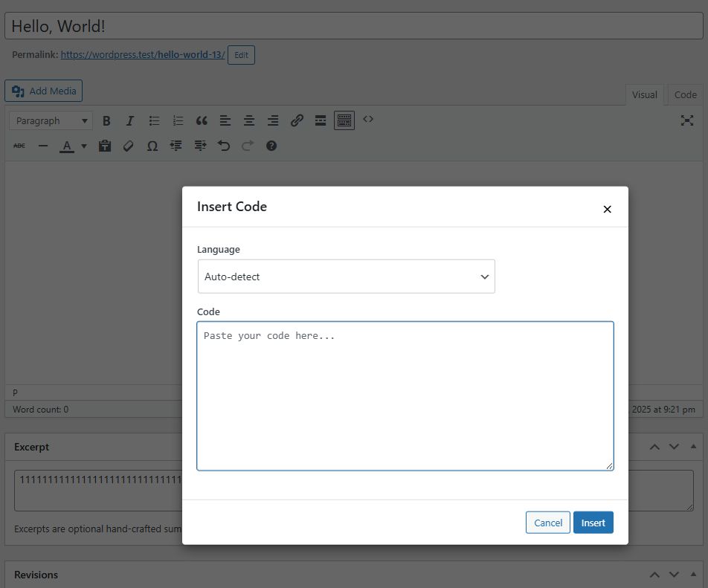This screenshot has width=708, height=588.
Task: Toggle the toolbar toggle (kitchen sink) button
Action: [344, 120]
